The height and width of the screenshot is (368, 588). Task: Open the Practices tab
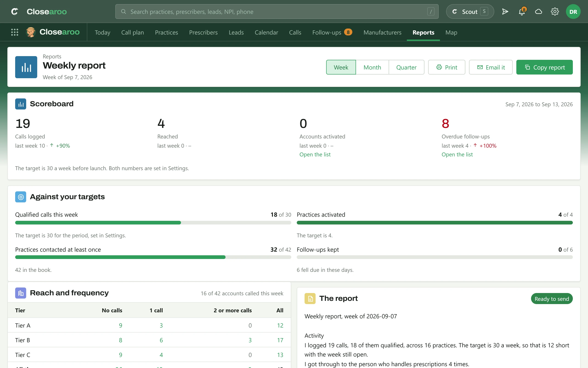coord(167,32)
